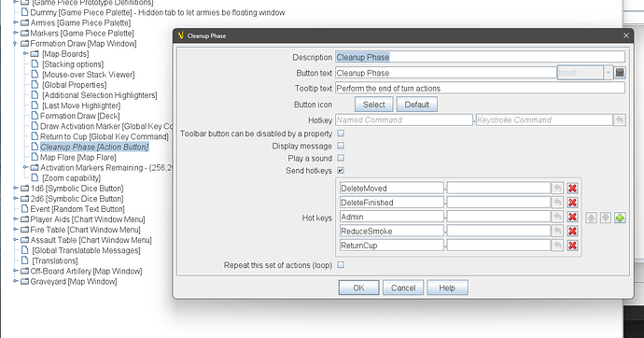Click Graveyard map window folder icon
Screen dimensions: 644x338
click(x=24, y=281)
